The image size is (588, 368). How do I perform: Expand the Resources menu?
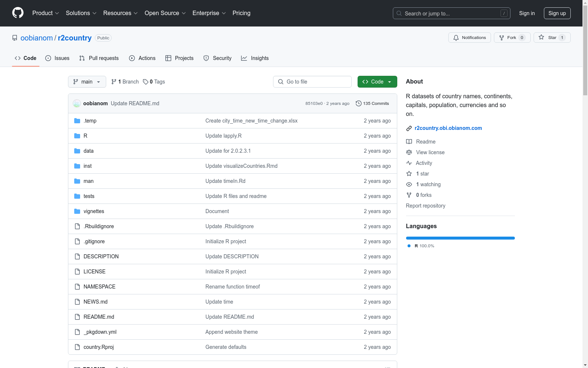[x=121, y=13]
